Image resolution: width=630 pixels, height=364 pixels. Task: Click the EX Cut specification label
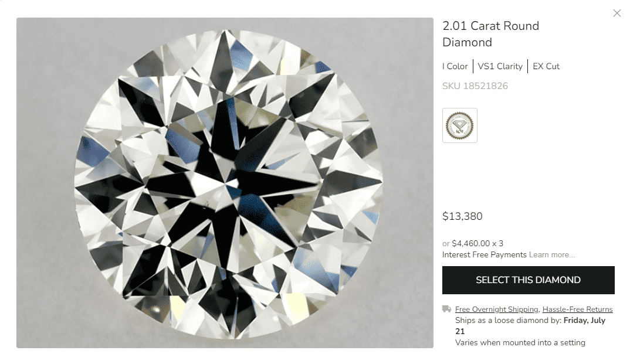[x=546, y=66]
